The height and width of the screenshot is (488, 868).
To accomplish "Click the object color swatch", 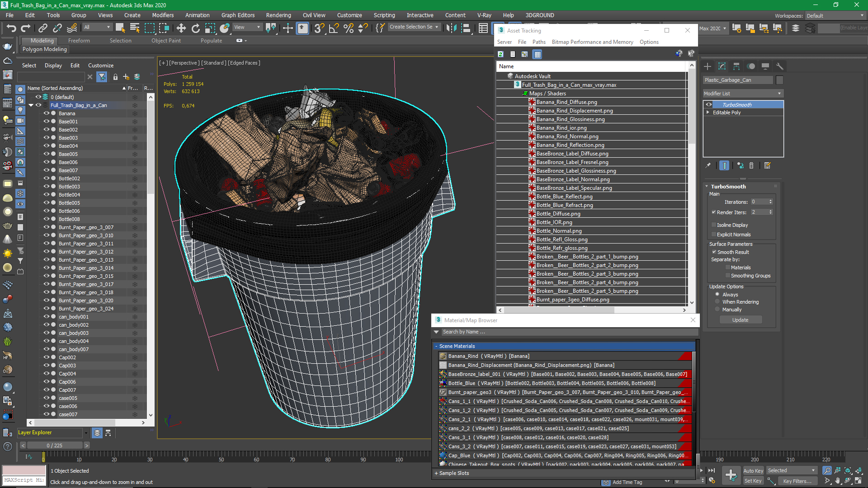I will coord(779,80).
